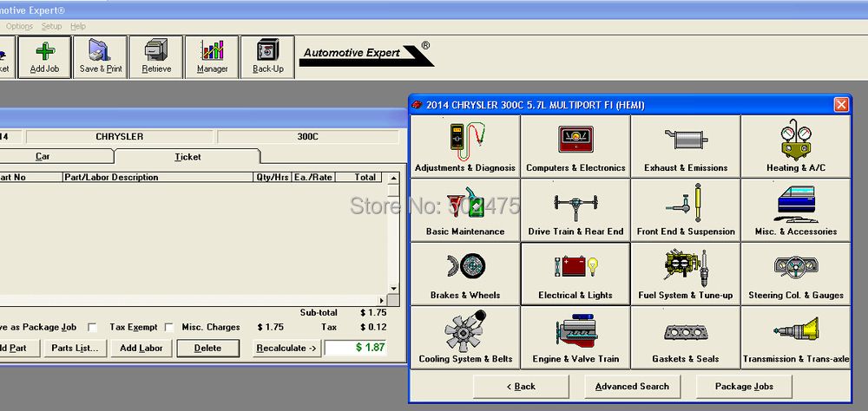868x411 pixels.
Task: Select Electrical & Lights category
Action: [x=575, y=273]
